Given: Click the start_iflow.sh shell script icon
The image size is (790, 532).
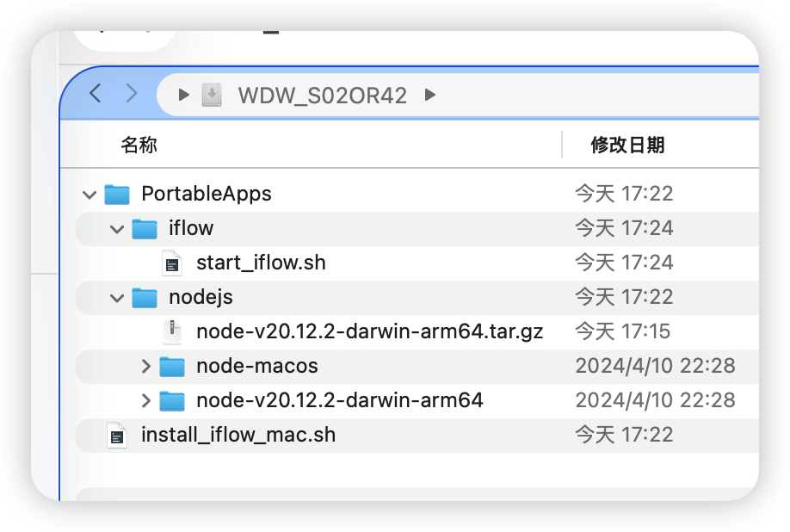Looking at the screenshot, I should 171,263.
